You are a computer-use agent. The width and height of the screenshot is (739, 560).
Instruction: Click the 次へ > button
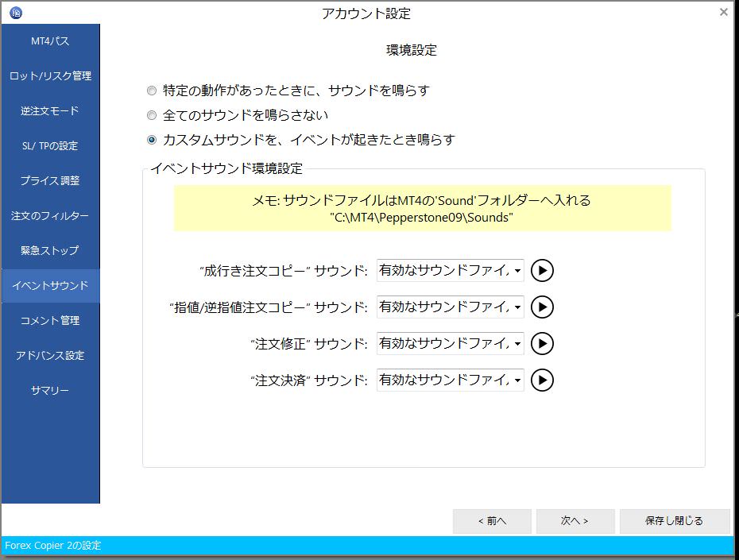pos(575,521)
